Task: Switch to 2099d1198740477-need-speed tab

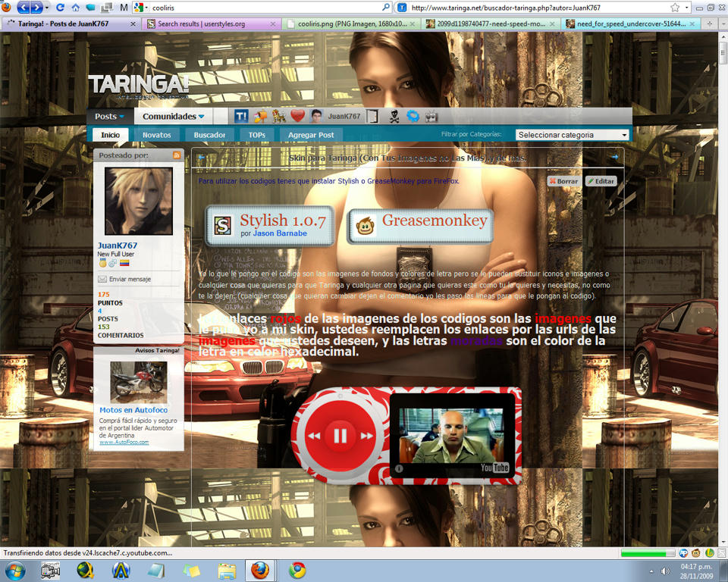Action: 491,23
